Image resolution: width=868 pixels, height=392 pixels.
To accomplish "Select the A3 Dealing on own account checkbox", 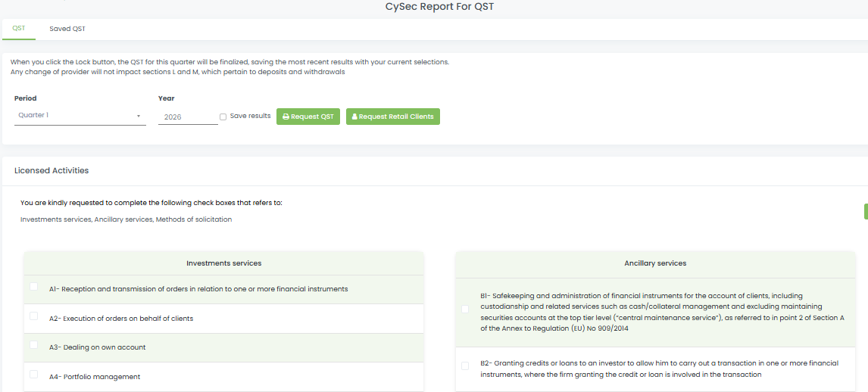I will pos(33,345).
